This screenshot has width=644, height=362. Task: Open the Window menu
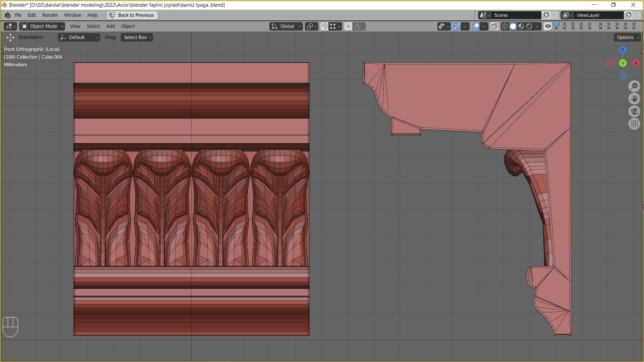pyautogui.click(x=72, y=15)
